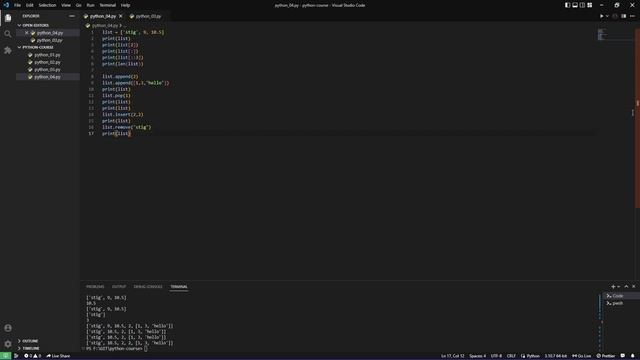Viewport: 640px width, 360px height.
Task: Switch to the python_03.py editor tab
Action: [x=148, y=16]
